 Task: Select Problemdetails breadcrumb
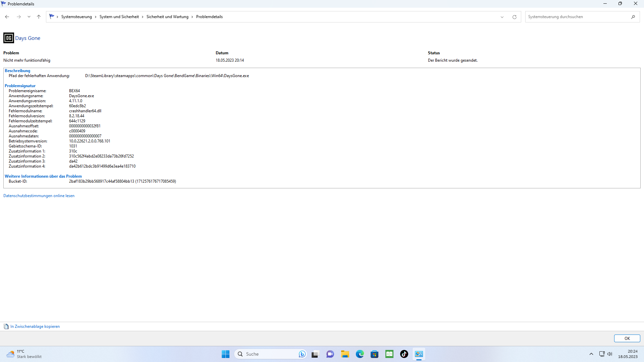(209, 17)
